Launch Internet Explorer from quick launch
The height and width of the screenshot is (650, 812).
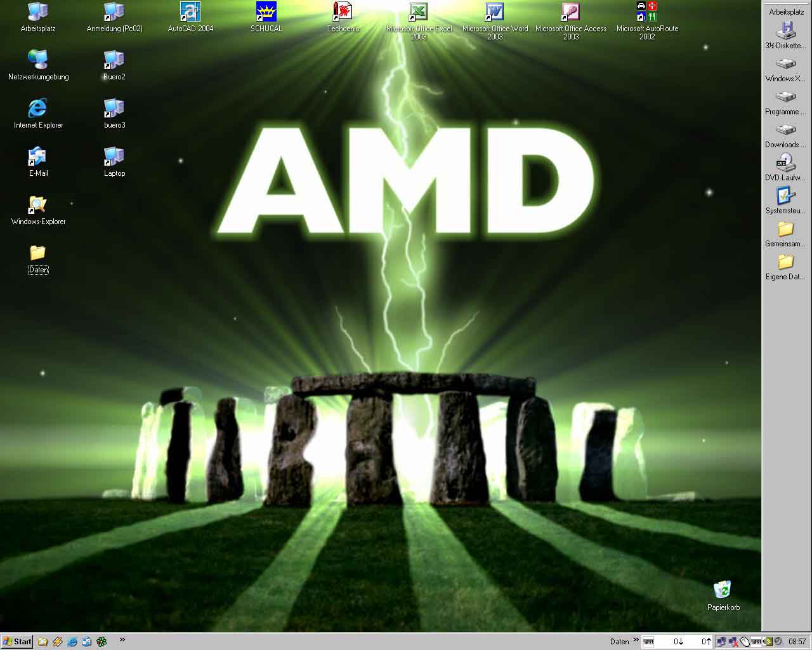pos(72,642)
